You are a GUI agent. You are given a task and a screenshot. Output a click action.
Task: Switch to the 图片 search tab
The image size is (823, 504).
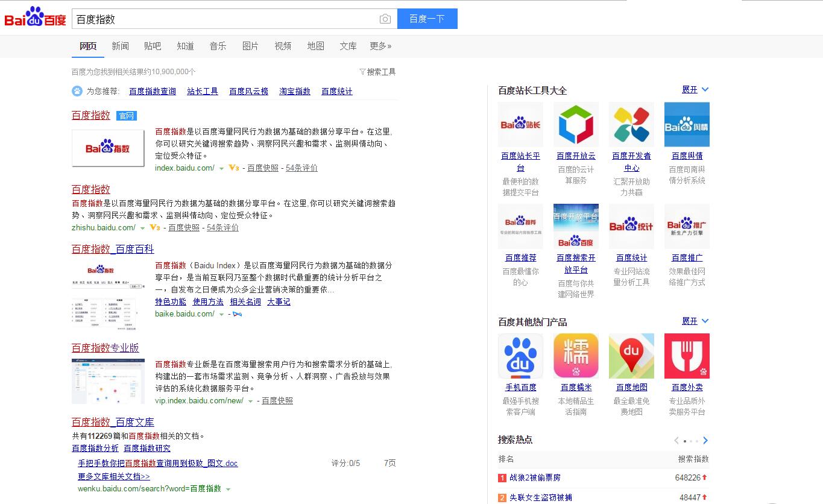[250, 46]
